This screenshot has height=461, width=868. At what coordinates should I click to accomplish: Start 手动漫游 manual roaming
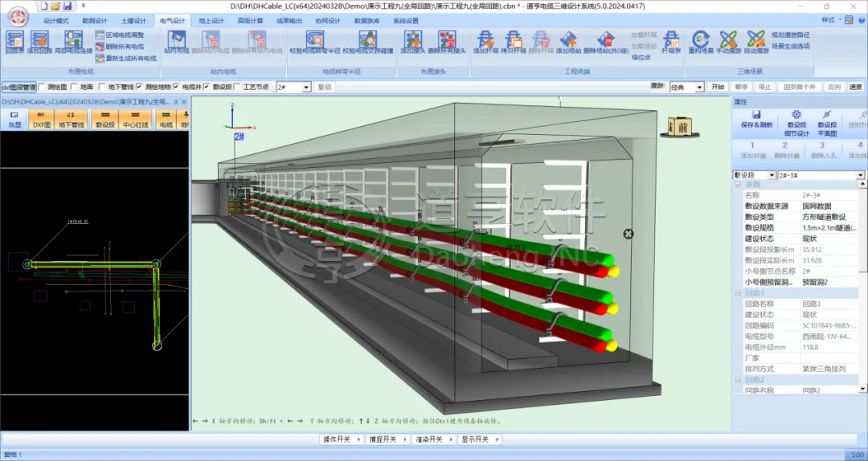[x=729, y=40]
